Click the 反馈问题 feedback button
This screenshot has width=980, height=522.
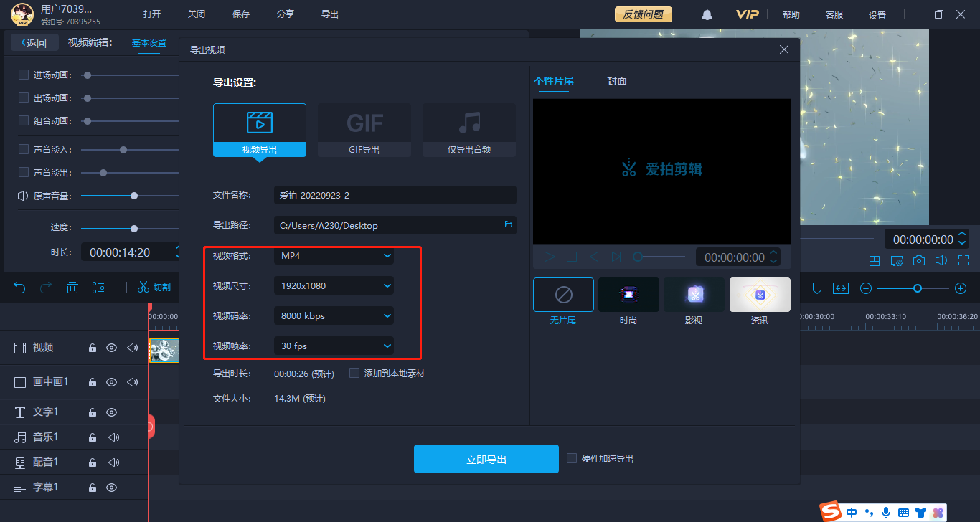[x=643, y=14]
